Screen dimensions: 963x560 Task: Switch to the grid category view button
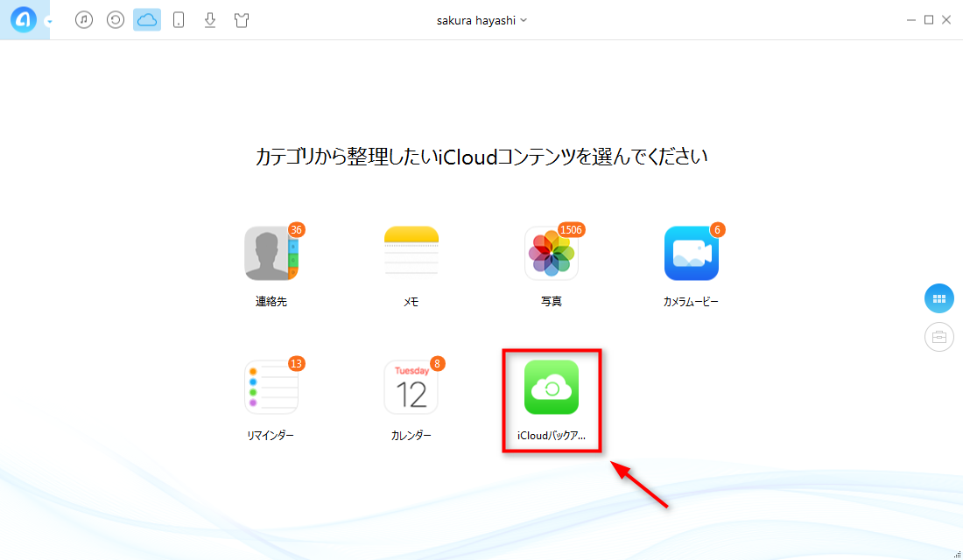click(939, 298)
